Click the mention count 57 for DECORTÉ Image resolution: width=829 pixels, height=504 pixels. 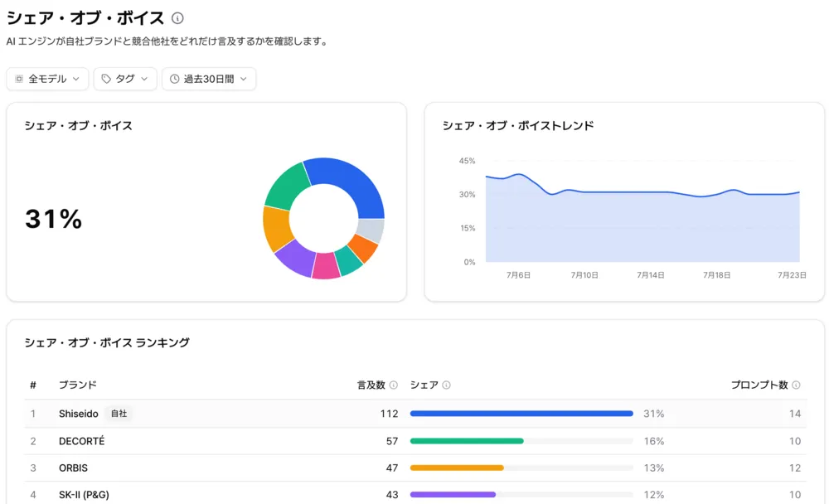392,441
